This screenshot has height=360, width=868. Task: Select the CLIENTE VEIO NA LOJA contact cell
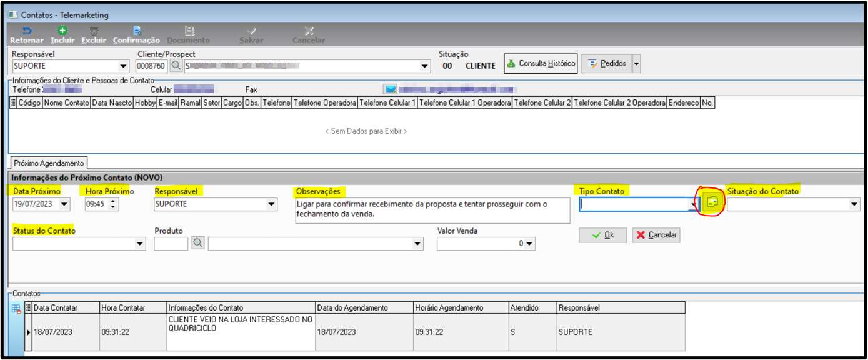point(241,332)
